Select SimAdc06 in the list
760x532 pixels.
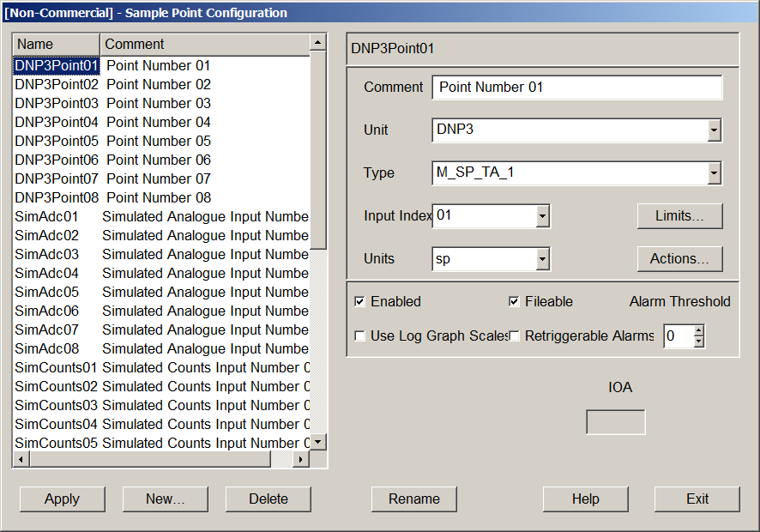click(46, 311)
